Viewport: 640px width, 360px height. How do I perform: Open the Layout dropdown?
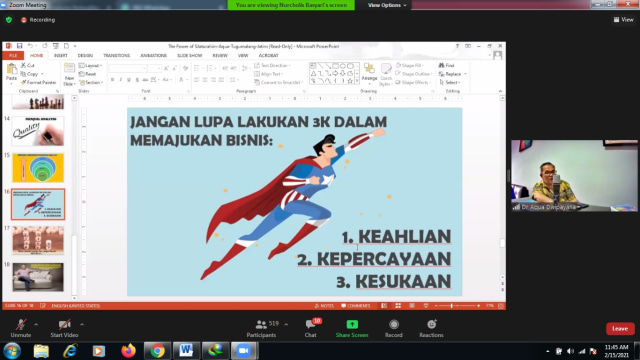(90, 65)
